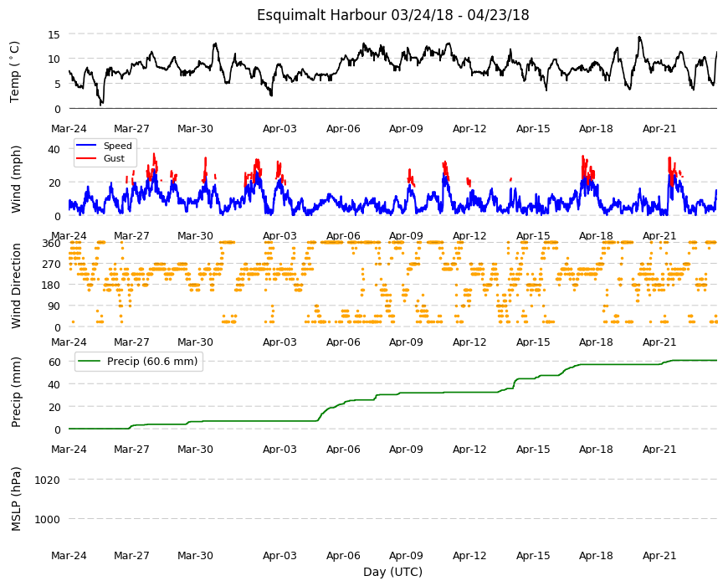Click the 40 tick on wind speed axis

[54, 150]
